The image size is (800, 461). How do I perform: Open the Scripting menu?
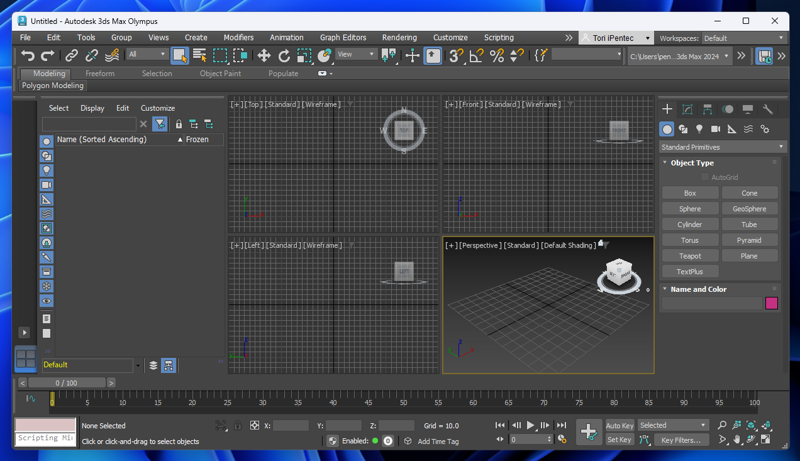point(498,38)
